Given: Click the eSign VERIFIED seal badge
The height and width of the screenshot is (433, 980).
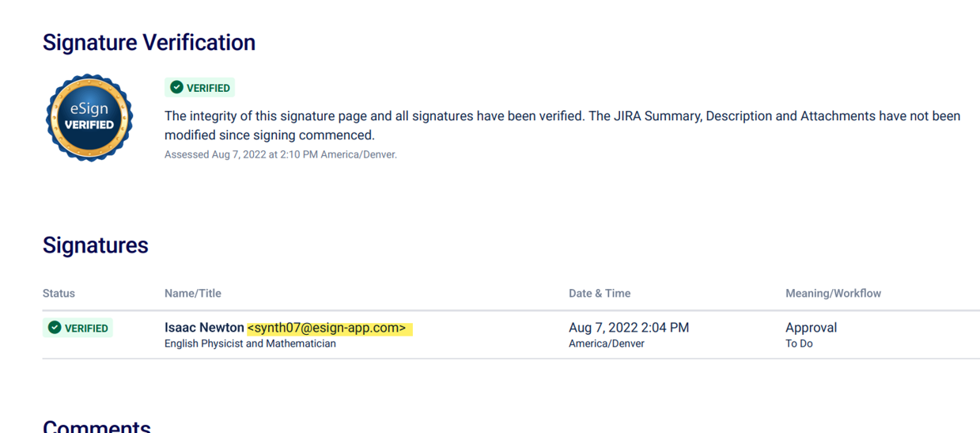Looking at the screenshot, I should pyautogui.click(x=89, y=117).
